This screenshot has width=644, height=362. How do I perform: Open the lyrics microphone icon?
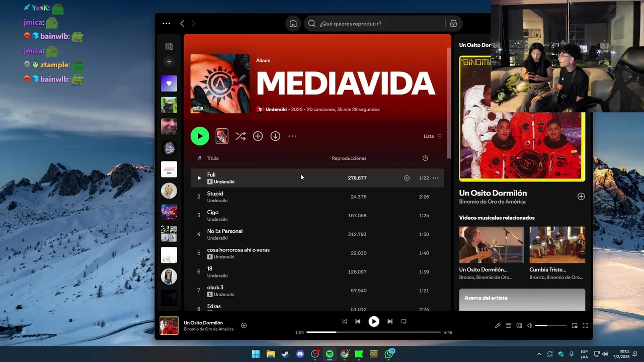pyautogui.click(x=498, y=325)
